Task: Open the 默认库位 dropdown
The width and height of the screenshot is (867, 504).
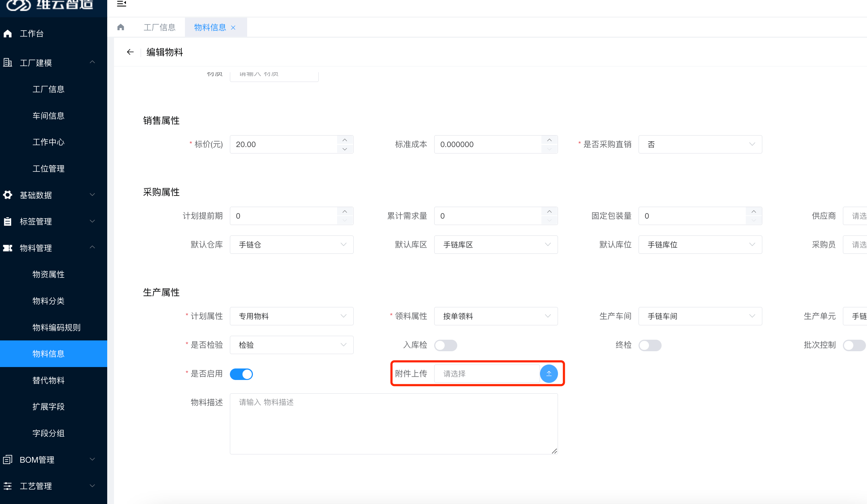Action: pos(700,244)
